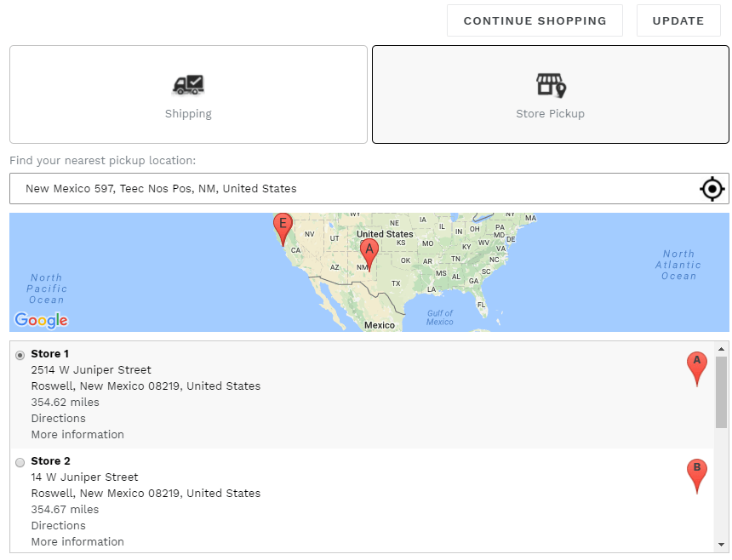Click the pickup location address field
The image size is (732, 560).
point(355,189)
